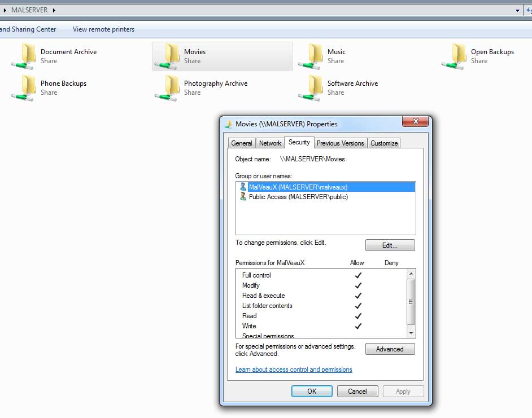The height and width of the screenshot is (418, 532).
Task: Click the List folder contents permission row
Action: pyautogui.click(x=321, y=306)
